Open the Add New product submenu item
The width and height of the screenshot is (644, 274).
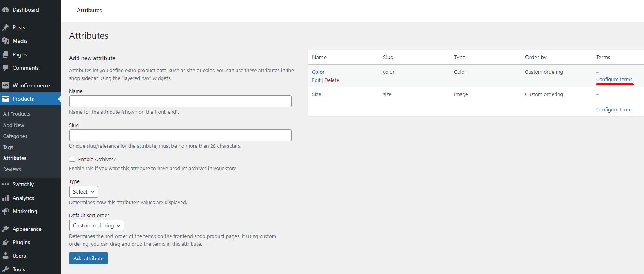(x=14, y=125)
